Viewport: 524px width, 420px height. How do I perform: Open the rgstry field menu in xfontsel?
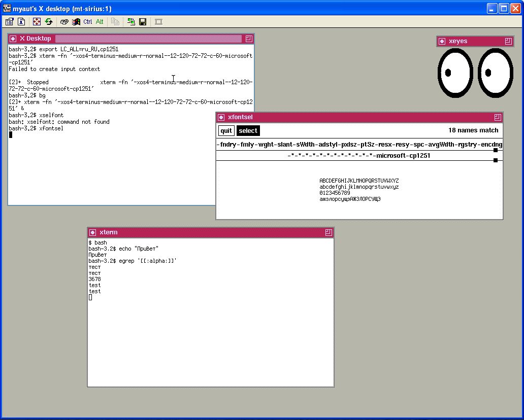tap(468, 145)
